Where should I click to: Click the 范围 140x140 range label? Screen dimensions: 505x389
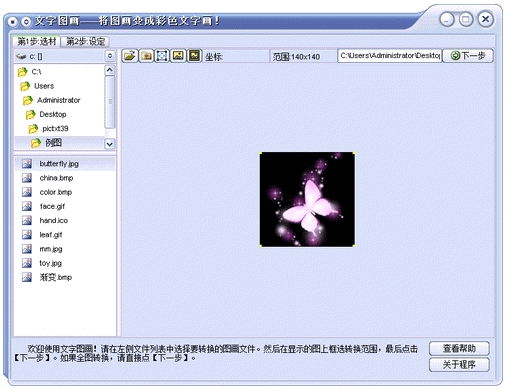pyautogui.click(x=296, y=57)
